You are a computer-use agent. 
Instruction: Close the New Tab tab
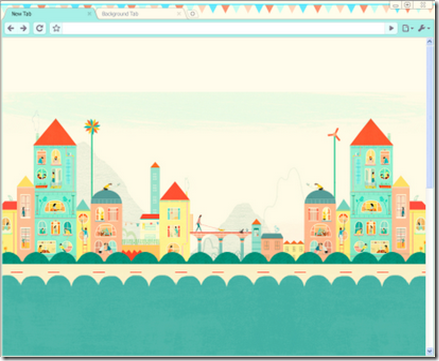point(89,14)
